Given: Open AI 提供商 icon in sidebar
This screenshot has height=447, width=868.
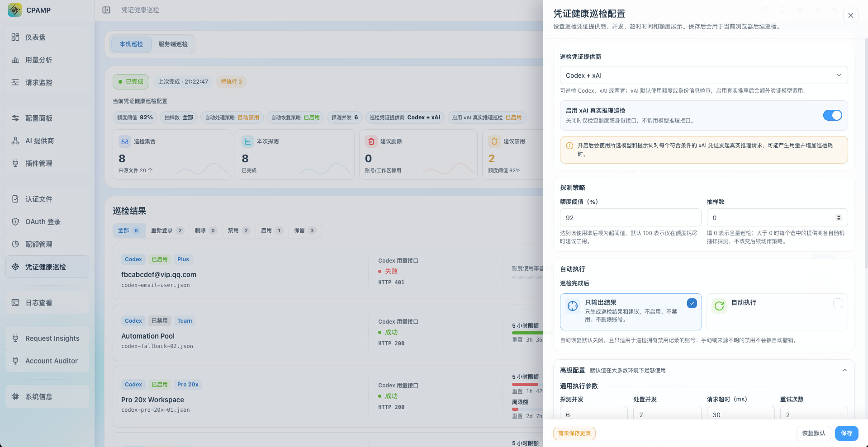Looking at the screenshot, I should pyautogui.click(x=15, y=141).
